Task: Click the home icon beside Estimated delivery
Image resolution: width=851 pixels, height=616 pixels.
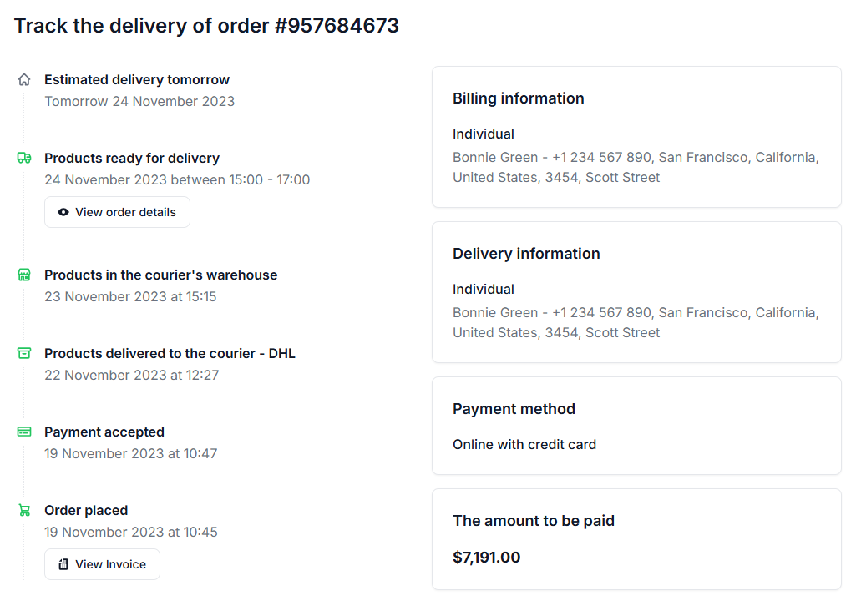Action: [x=23, y=78]
